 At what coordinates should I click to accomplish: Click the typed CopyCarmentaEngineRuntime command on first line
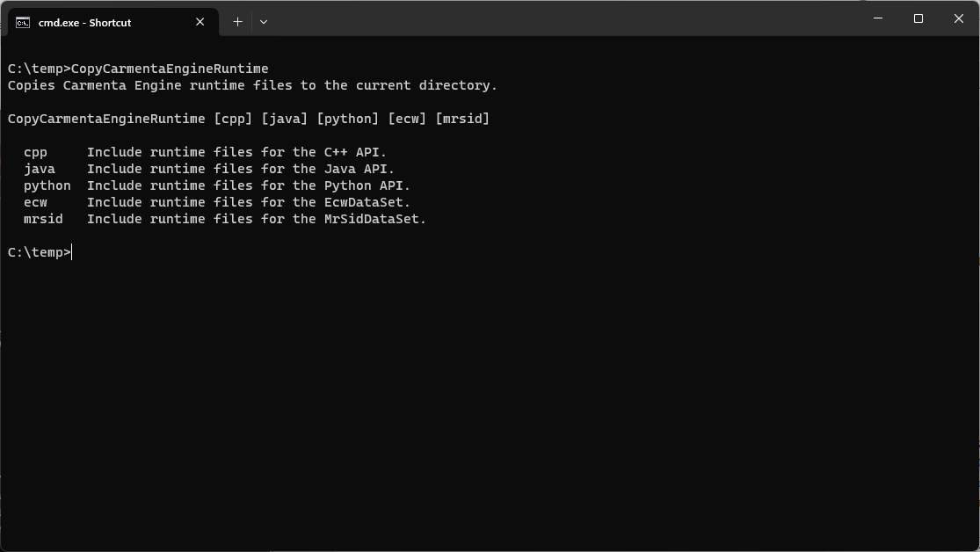170,69
